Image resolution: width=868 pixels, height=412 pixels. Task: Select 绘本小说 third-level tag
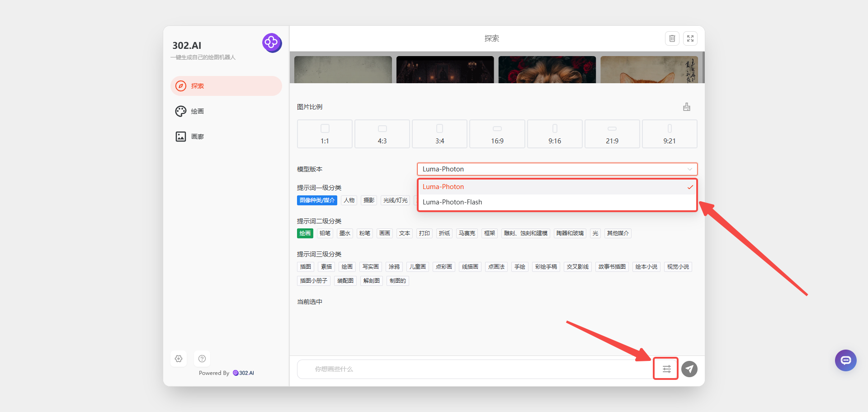pyautogui.click(x=646, y=267)
